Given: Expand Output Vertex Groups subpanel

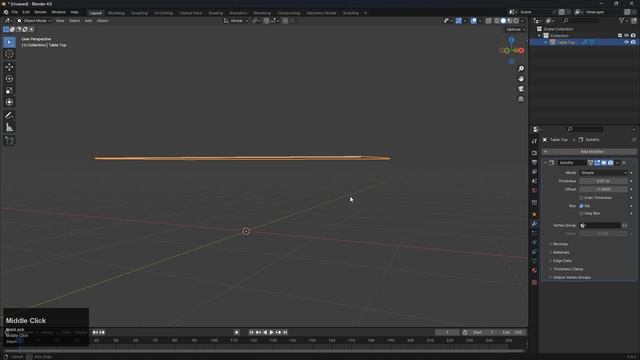Looking at the screenshot, I should tap(571, 278).
